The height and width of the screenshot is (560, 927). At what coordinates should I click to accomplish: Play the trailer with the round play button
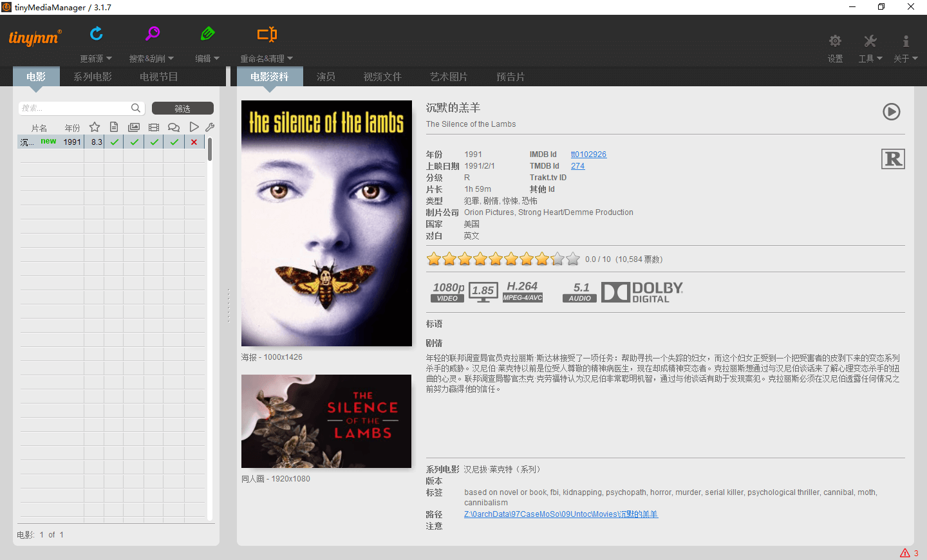click(892, 112)
